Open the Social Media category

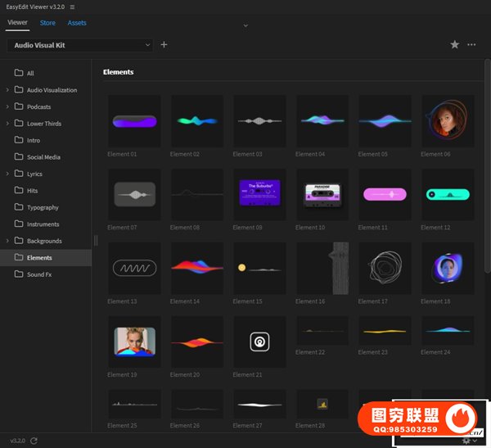43,157
